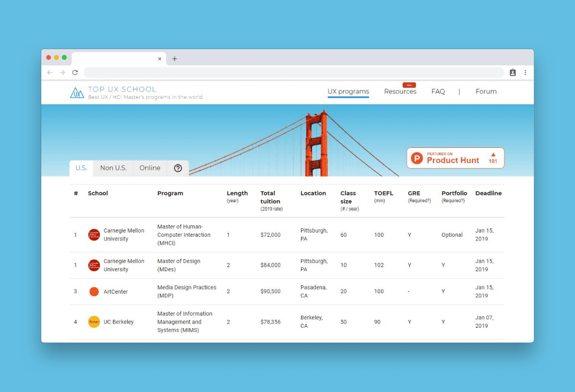575x392 pixels.
Task: Click the Product Hunt P icon
Action: 417,158
